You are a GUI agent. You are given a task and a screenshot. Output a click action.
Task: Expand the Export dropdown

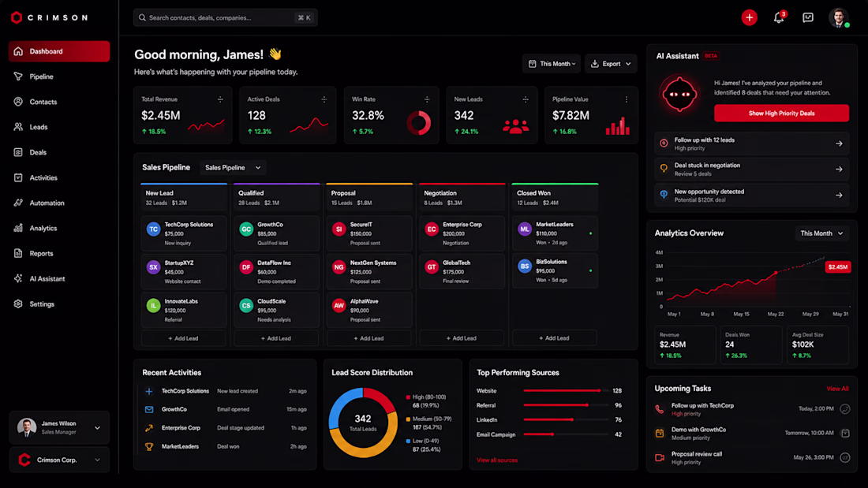tap(611, 64)
